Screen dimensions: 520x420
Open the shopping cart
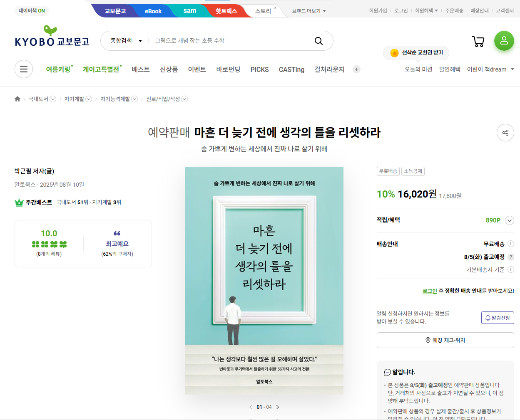pos(478,41)
